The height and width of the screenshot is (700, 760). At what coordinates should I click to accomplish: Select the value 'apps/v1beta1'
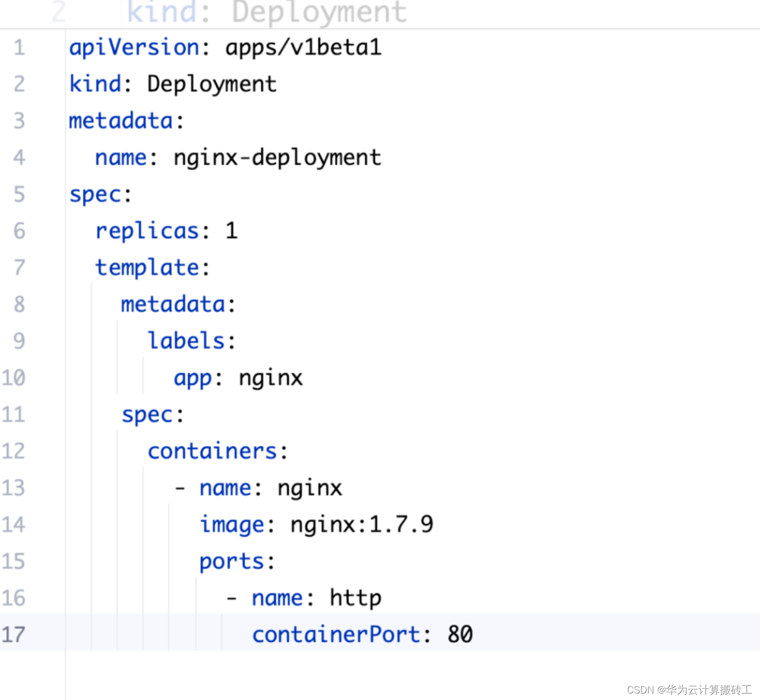tap(303, 48)
